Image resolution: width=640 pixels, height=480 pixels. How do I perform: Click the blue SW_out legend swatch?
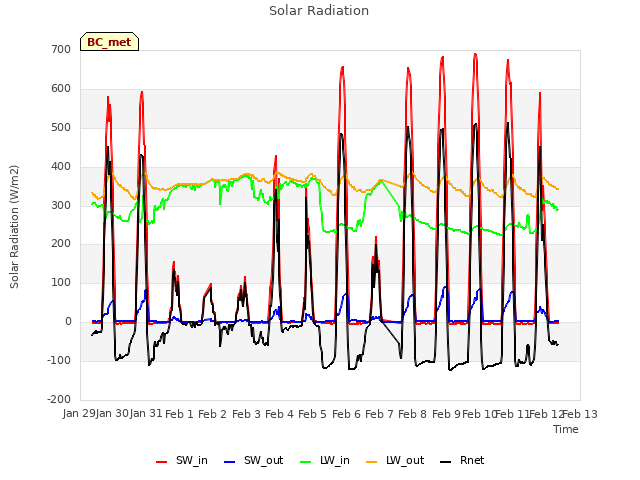click(230, 462)
